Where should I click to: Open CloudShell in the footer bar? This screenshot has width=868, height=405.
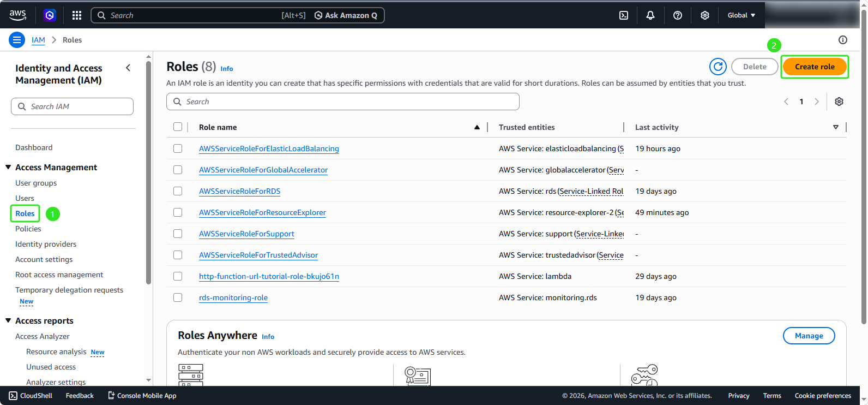click(31, 396)
